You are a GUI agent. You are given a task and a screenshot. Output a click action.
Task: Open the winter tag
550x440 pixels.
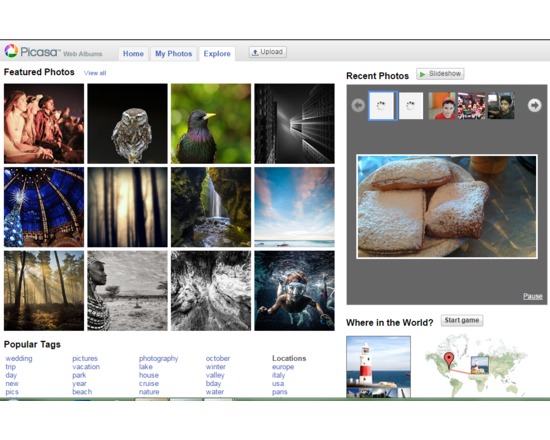click(215, 367)
